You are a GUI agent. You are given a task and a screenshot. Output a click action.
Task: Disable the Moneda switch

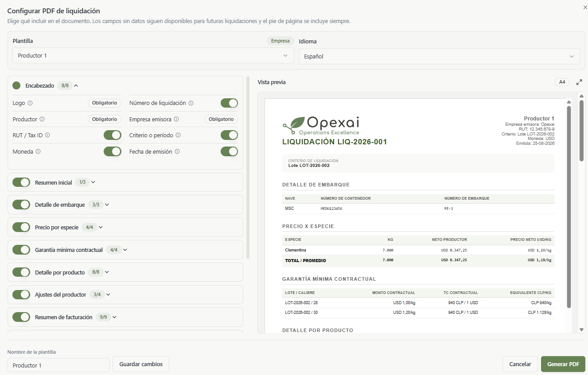pyautogui.click(x=113, y=151)
